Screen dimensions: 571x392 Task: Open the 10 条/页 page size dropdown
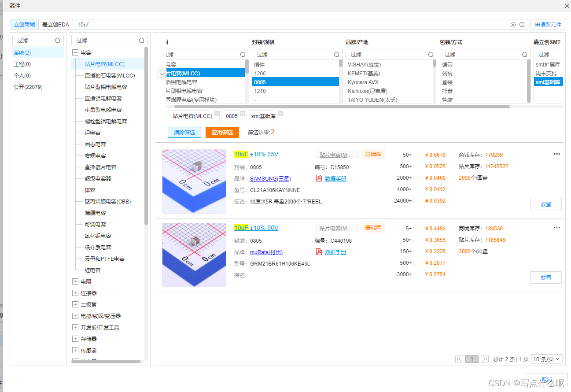[x=547, y=359]
